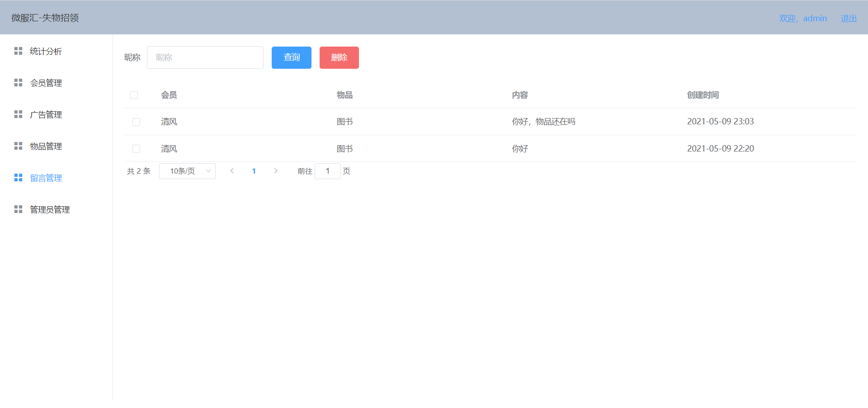Click the 广告管理 grid icon in the sidebar
Screen dimensions: 868x408
click(18, 114)
